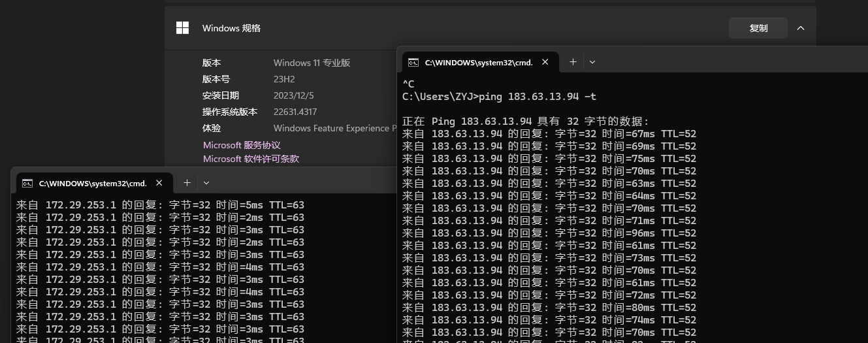Open profile dropdown in the right terminal window

(x=592, y=62)
